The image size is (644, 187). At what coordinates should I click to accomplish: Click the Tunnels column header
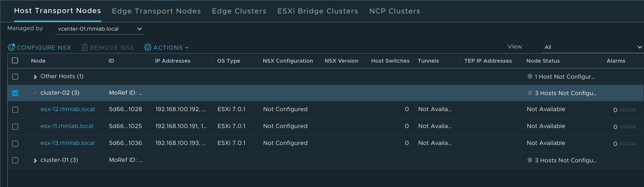(428, 61)
